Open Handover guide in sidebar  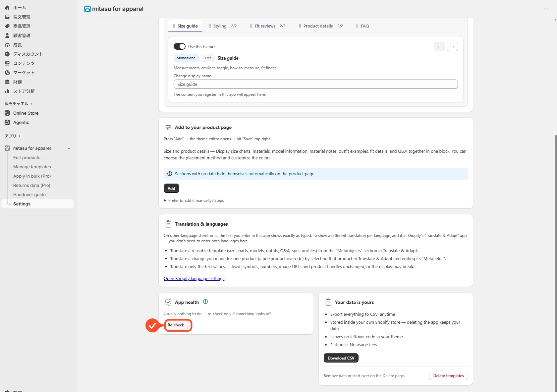pos(29,195)
